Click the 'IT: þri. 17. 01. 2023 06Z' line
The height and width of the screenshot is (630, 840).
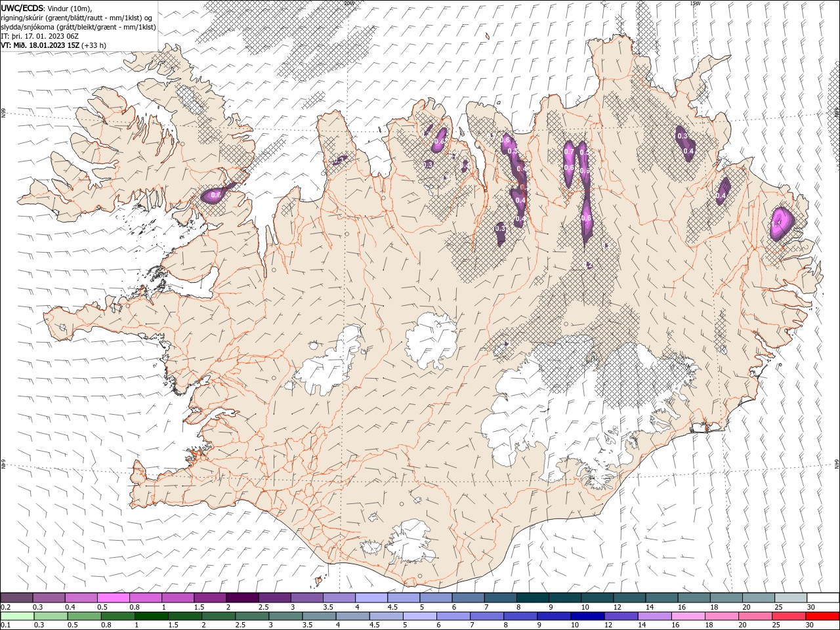(40, 36)
